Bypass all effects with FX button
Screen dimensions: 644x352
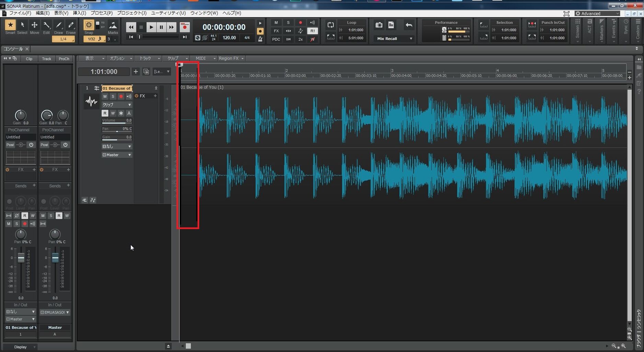(x=276, y=31)
